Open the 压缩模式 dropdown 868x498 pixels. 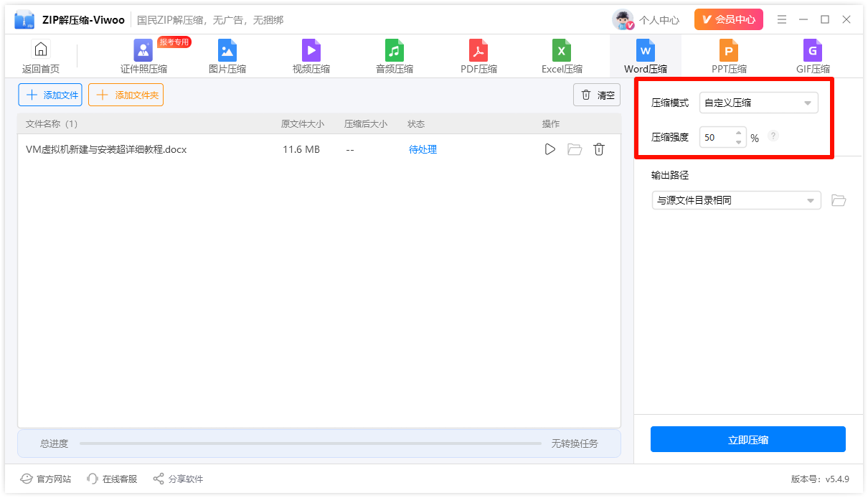click(x=759, y=103)
